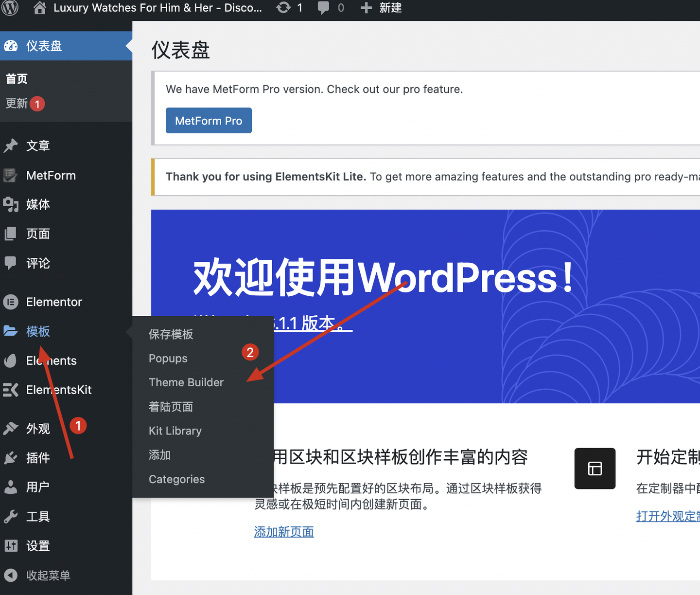Click the pages icon for 页面

tap(11, 234)
